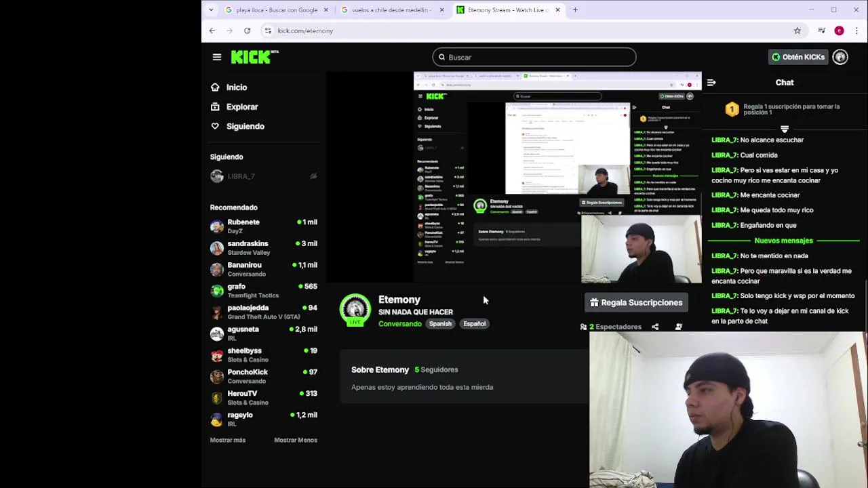This screenshot has width=868, height=488.
Task: Expand list with Mostrar más
Action: [228, 440]
